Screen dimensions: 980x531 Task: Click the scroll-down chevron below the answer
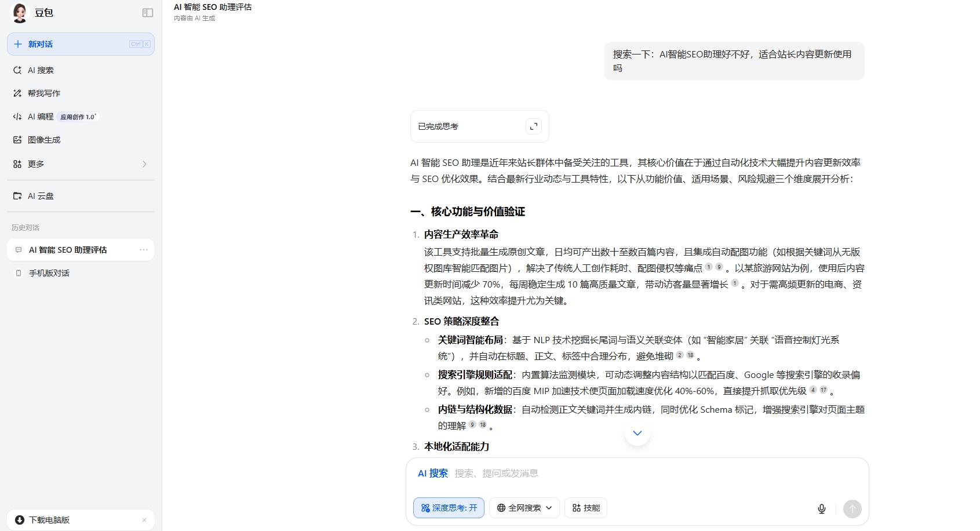tap(637, 432)
